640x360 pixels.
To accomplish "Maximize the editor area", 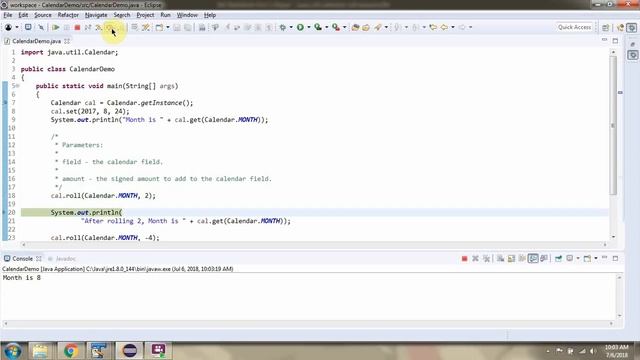I will 615,41.
